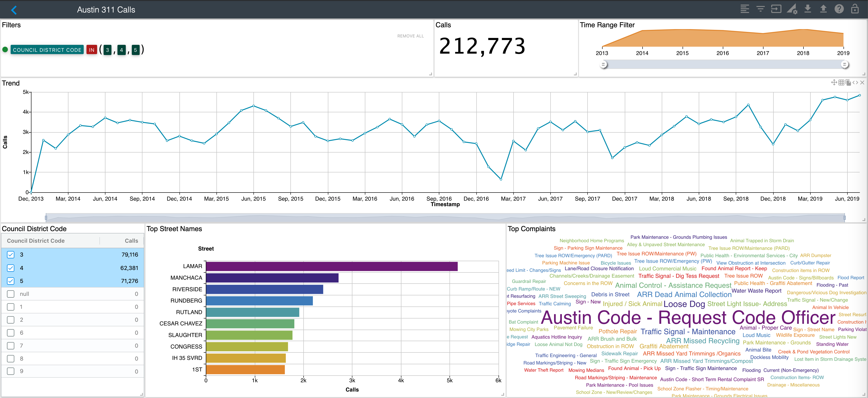This screenshot has height=398, width=868.
Task: Check the district 8 checkbox
Action: pos(11,359)
